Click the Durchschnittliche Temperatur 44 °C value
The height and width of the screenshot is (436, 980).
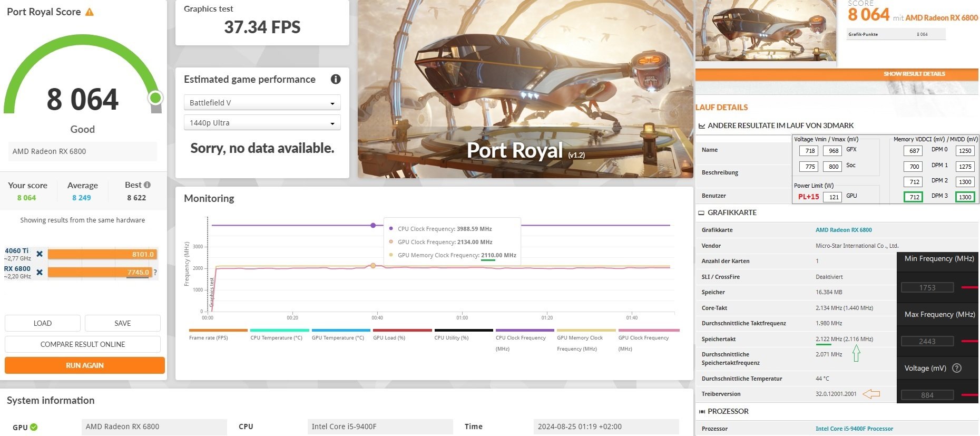(822, 379)
